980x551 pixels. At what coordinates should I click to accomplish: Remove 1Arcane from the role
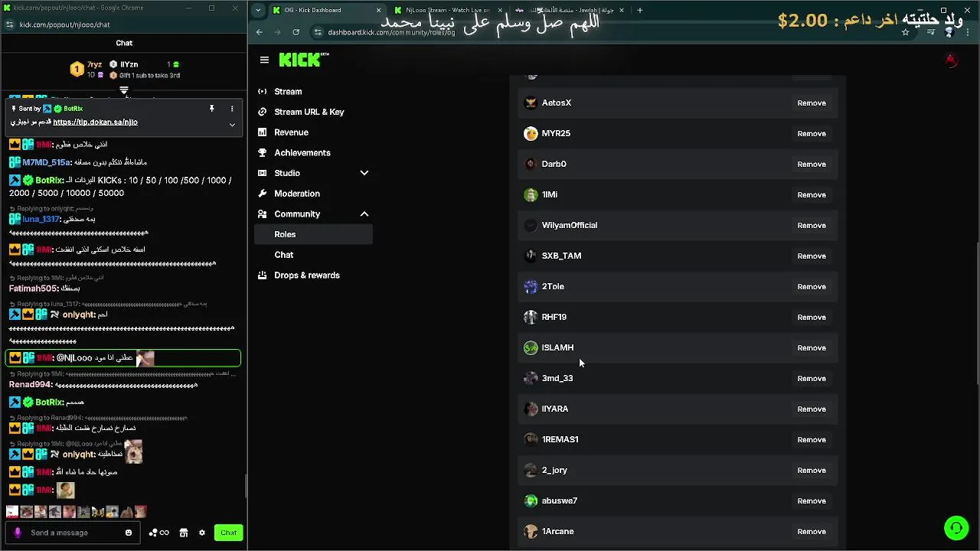tap(812, 531)
